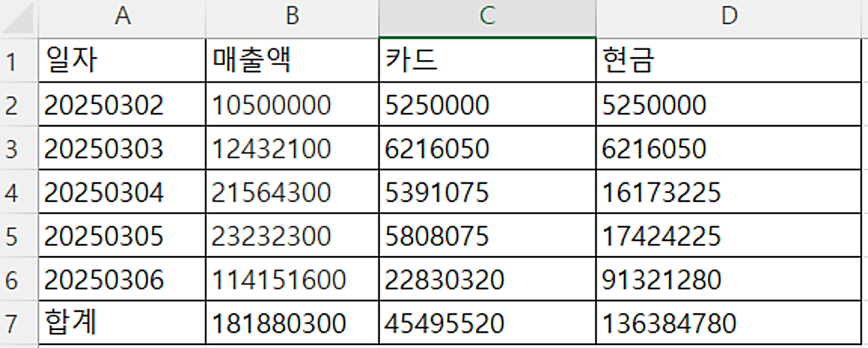Select sales cell 114151600
The width and height of the screenshot is (868, 348).
tap(292, 279)
